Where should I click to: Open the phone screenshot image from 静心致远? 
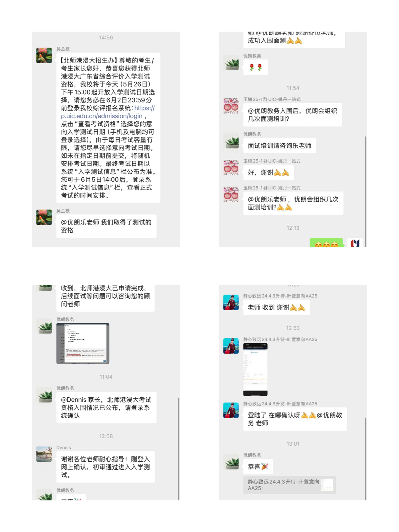255,369
